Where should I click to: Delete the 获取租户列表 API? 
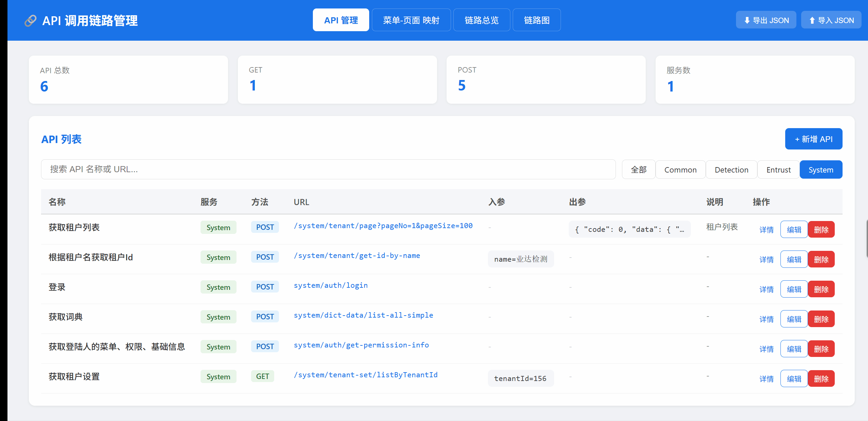[821, 229]
